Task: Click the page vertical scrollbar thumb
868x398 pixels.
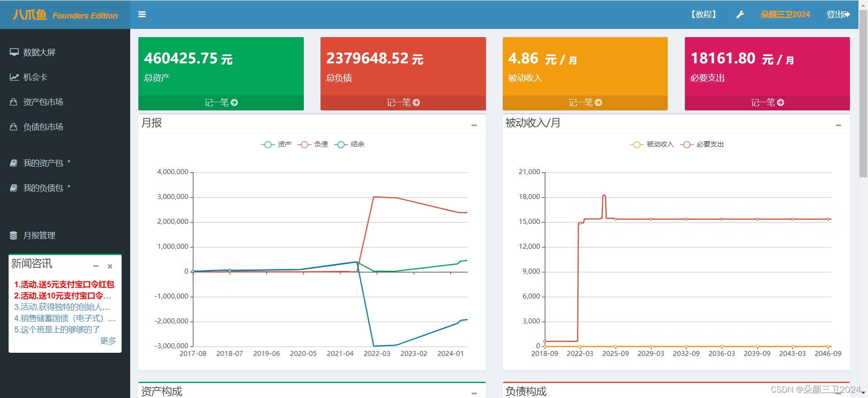Action: 863,93
